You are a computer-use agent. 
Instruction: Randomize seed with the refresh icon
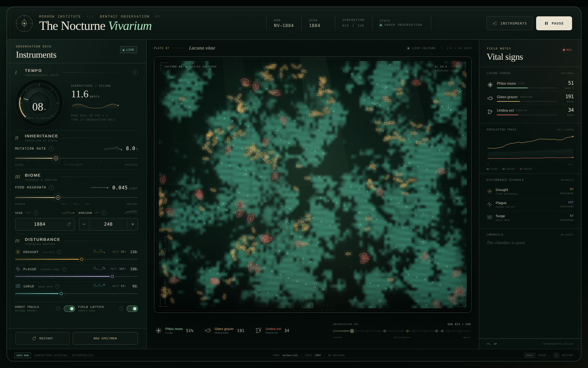click(x=69, y=224)
